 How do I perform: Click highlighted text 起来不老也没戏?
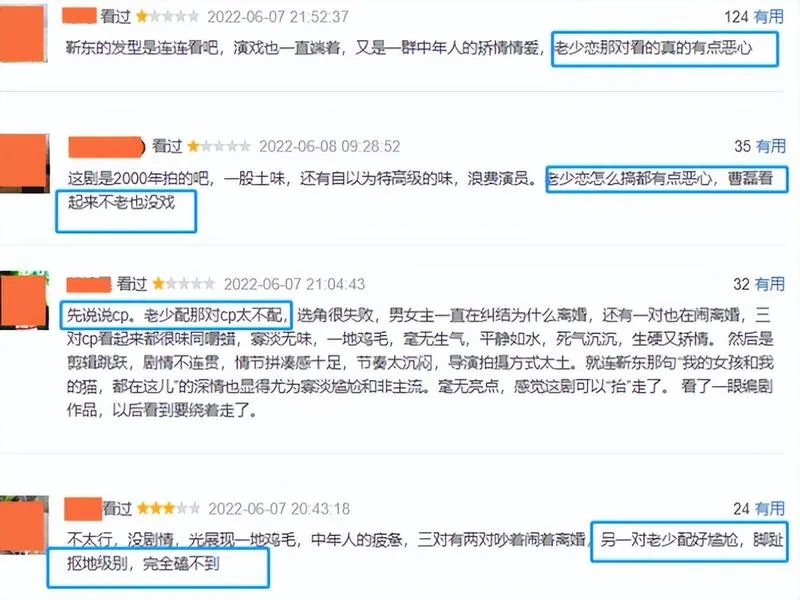121,203
